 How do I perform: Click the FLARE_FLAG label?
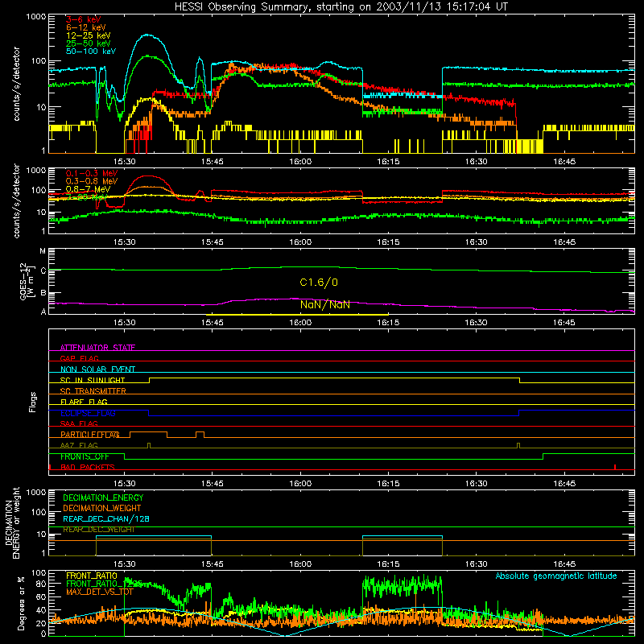[x=84, y=402]
